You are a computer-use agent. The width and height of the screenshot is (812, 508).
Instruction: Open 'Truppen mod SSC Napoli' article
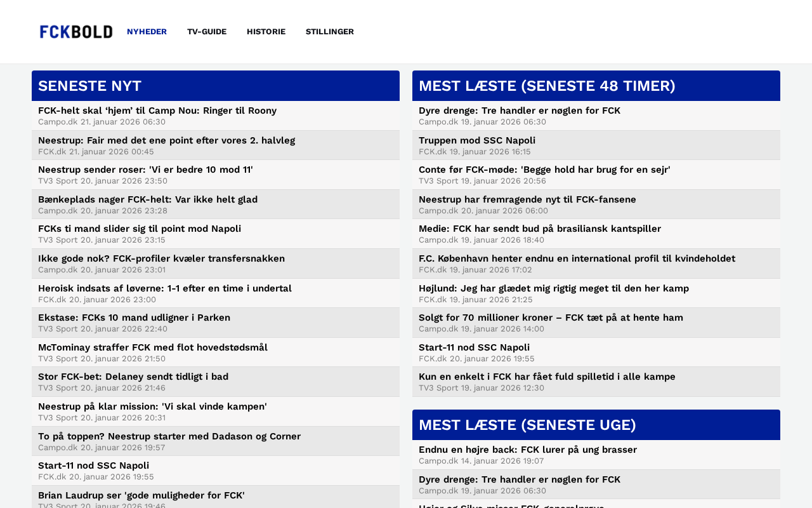pyautogui.click(x=477, y=140)
